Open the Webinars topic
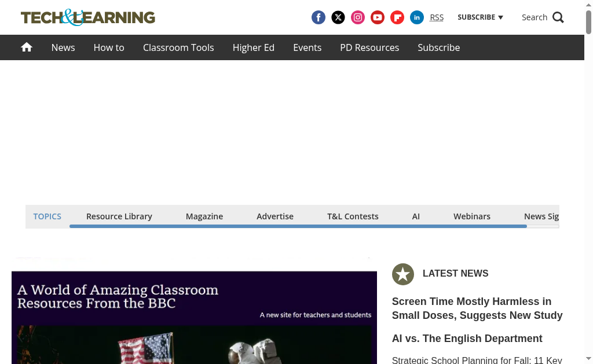Screen dimensions: 593x364 (x=472, y=216)
